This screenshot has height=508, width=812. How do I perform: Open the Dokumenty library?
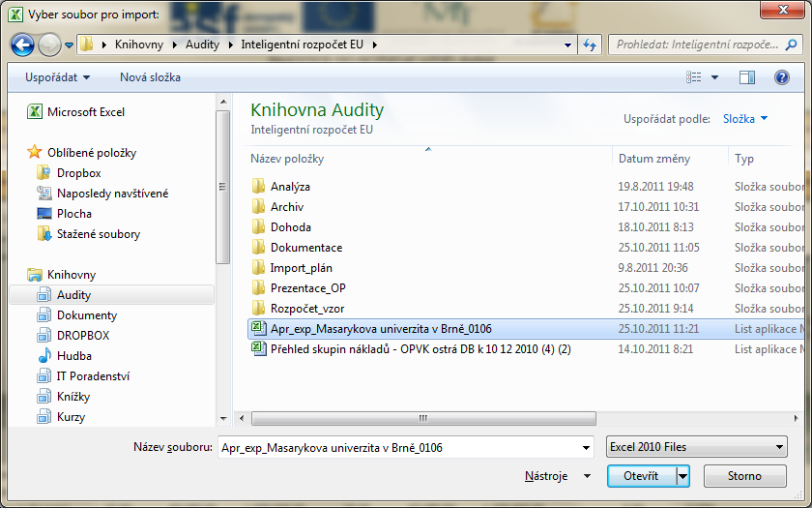coord(77,315)
